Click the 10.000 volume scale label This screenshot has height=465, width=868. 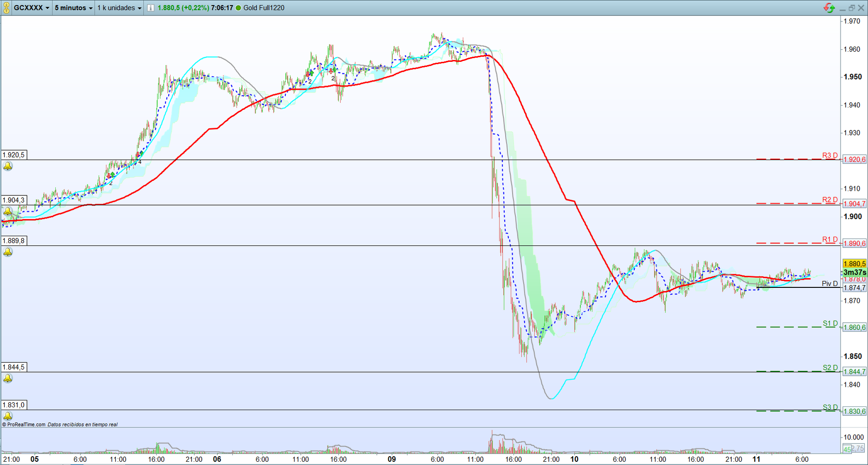pos(854,437)
